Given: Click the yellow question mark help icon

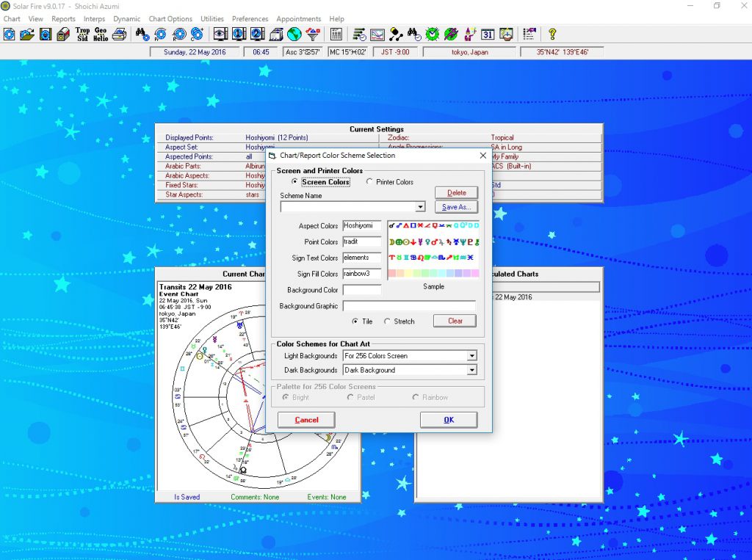Looking at the screenshot, I should [552, 34].
